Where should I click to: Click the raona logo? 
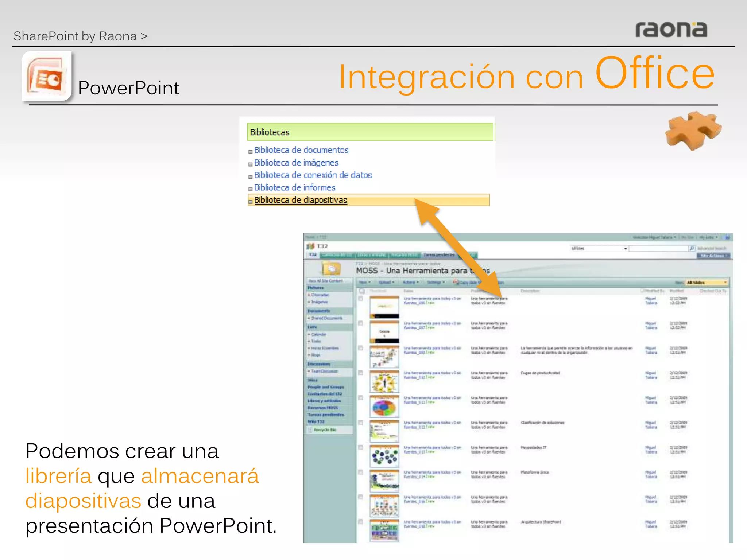click(x=671, y=29)
